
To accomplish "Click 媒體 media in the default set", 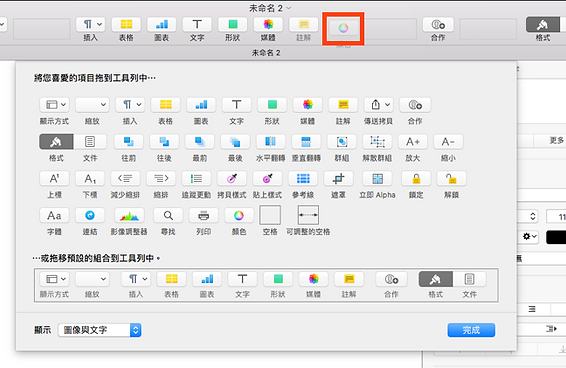I will 313,279.
